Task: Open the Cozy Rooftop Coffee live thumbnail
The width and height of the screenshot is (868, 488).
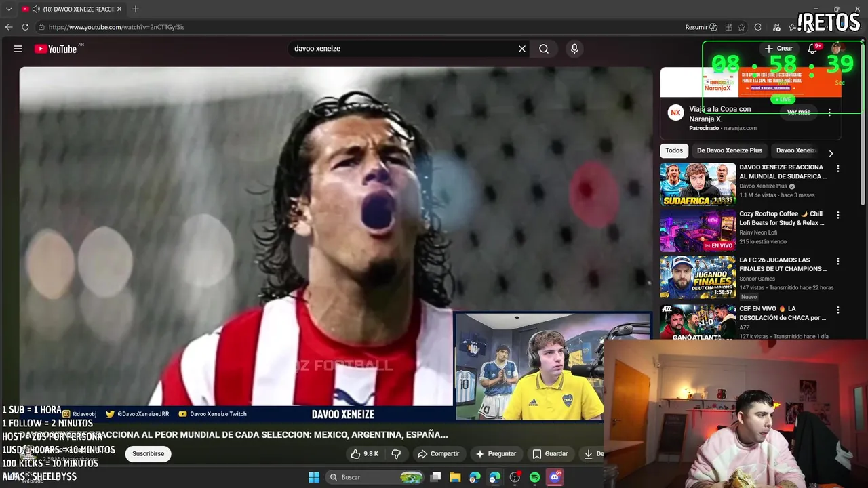Action: [698, 230]
